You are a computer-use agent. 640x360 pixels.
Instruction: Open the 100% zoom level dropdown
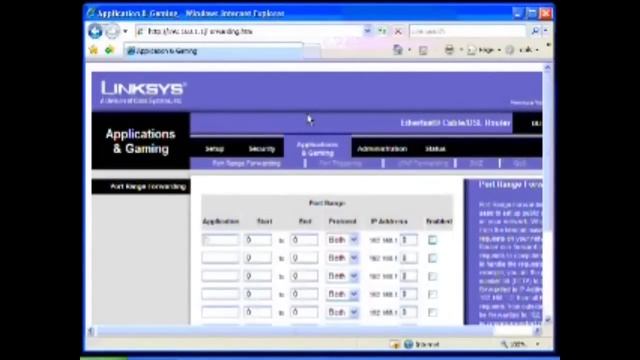(538, 344)
